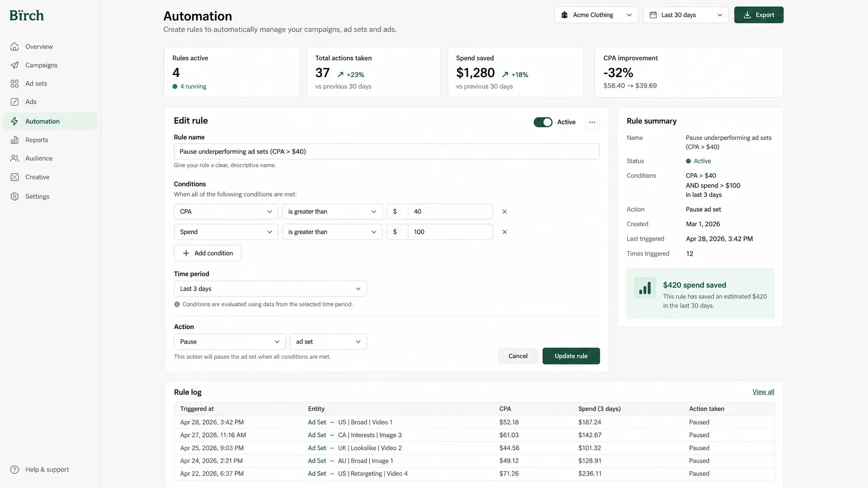
Task: Click the download icon on Export
Action: point(747,15)
